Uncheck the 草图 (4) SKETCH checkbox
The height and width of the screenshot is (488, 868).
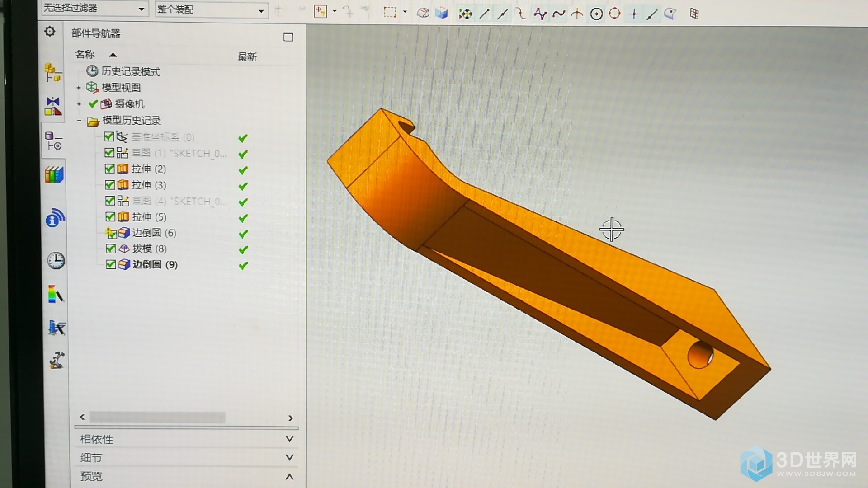[x=110, y=200]
